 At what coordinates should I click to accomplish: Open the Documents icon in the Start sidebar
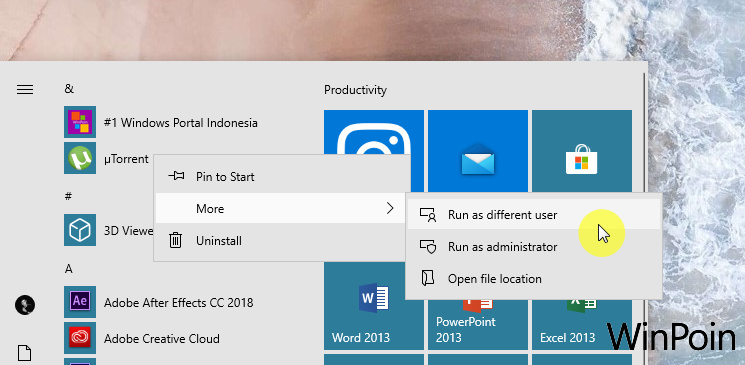pos(25,353)
